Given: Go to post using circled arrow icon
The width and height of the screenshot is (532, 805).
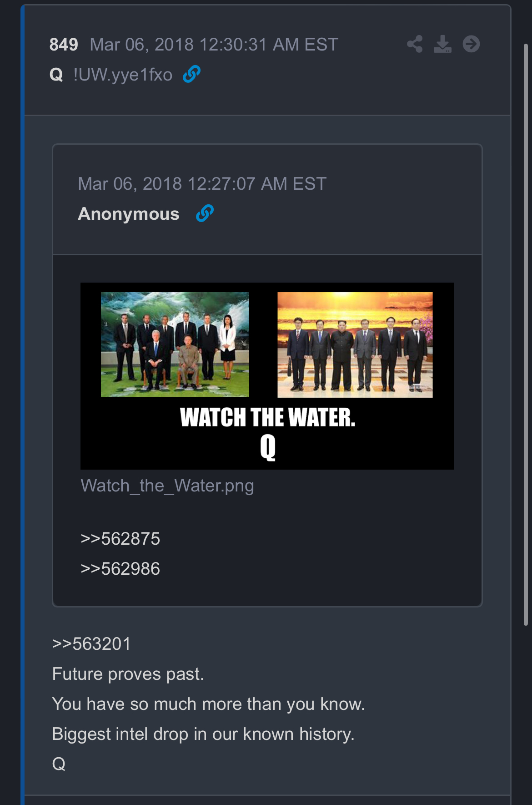Looking at the screenshot, I should (471, 44).
